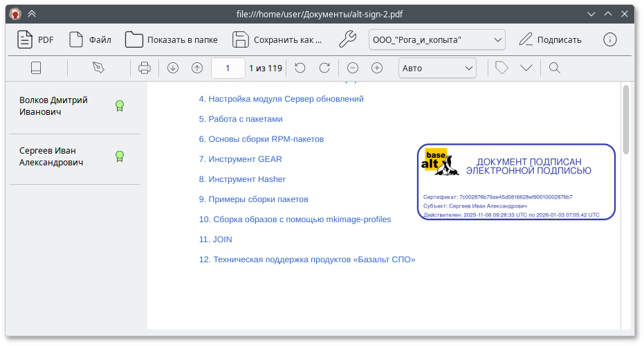Image resolution: width=644 pixels, height=346 pixels.
Task: Open link 4. Настройка модуля Сервер обновлений
Action: coord(282,99)
